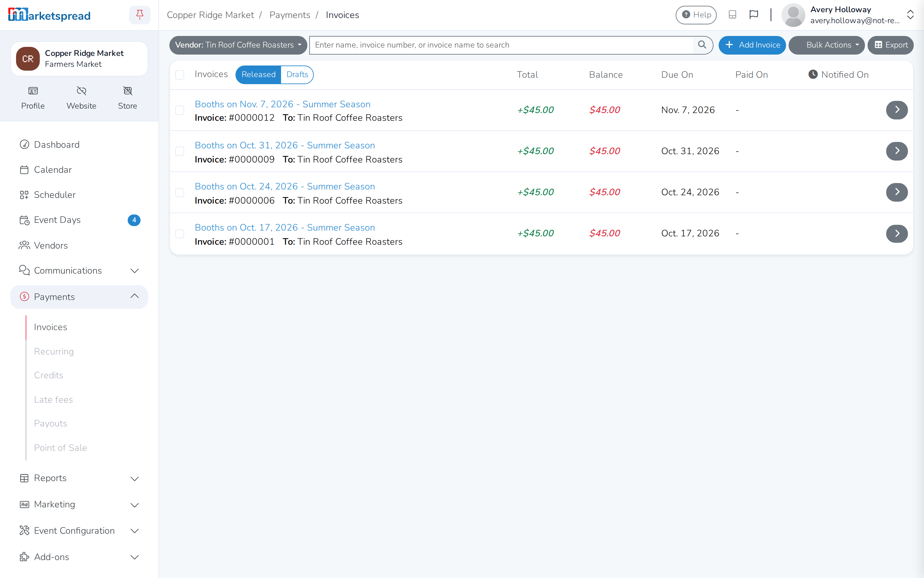Open Booths on Oct. 17, 2026 invoice link
This screenshot has width=924, height=578.
285,227
